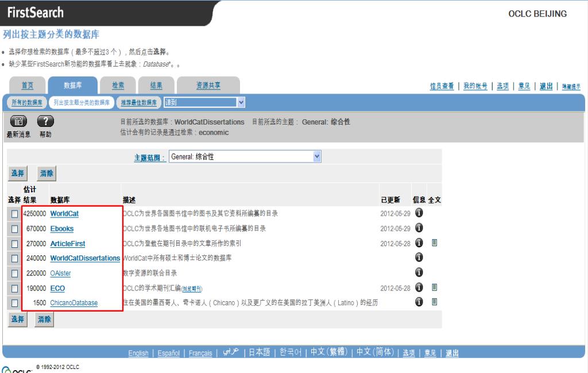This screenshot has height=373, width=588.
Task: Switch language to 日本語
Action: pyautogui.click(x=260, y=352)
